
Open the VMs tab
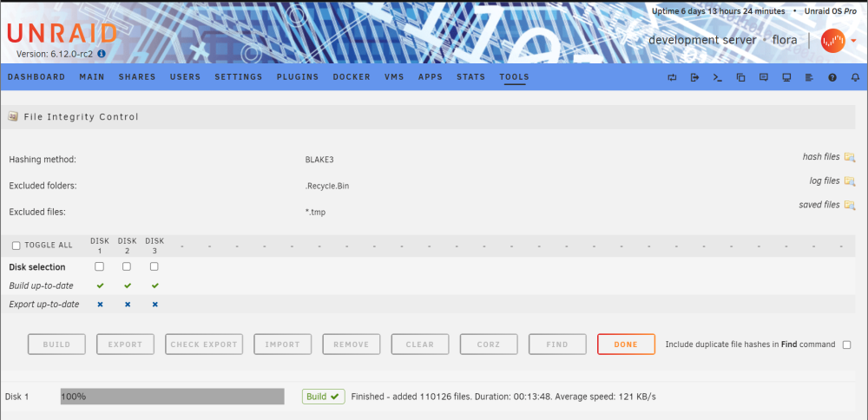click(394, 77)
